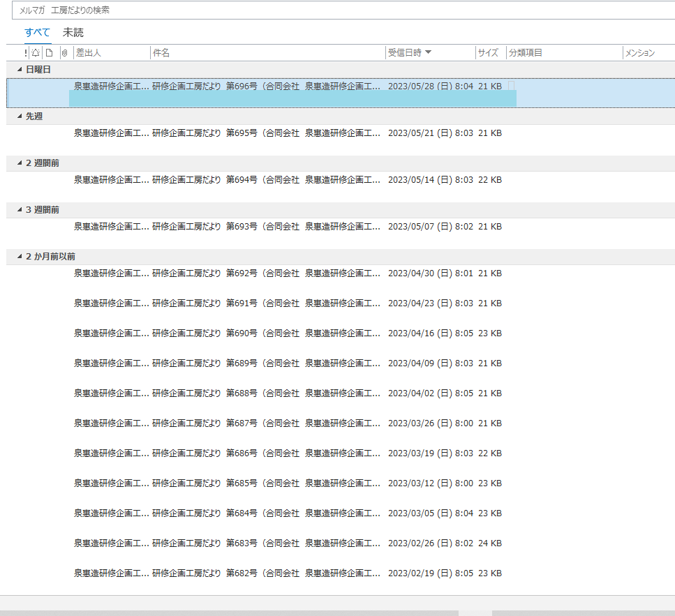Click the 24 KB size cell
The height and width of the screenshot is (616, 675).
click(x=490, y=543)
